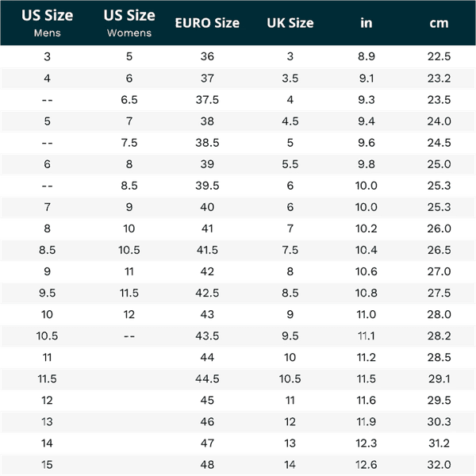Click the US Size Mens column header
This screenshot has width=476, height=476.
coord(48,23)
